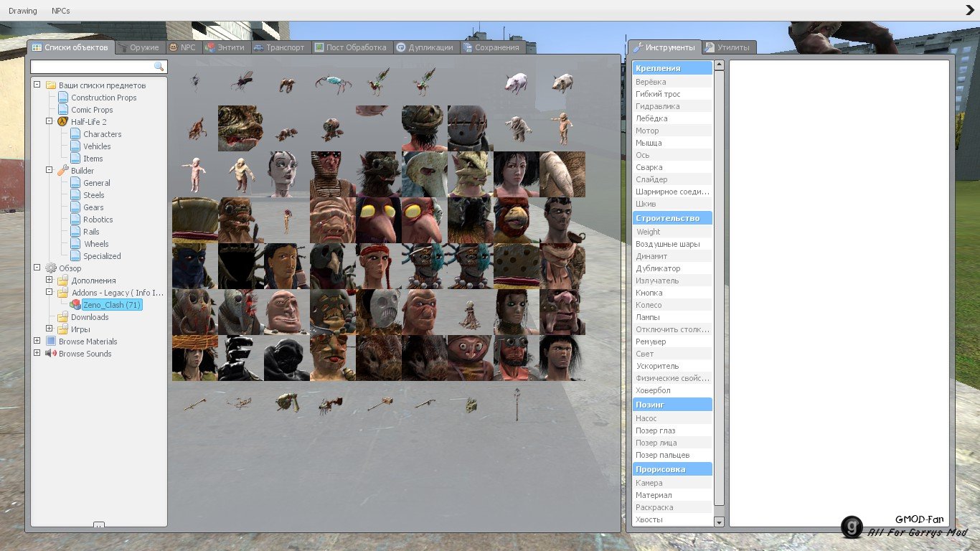Click the arrow at the menu bar's right end
The height and width of the screenshot is (551, 980).
tap(970, 10)
